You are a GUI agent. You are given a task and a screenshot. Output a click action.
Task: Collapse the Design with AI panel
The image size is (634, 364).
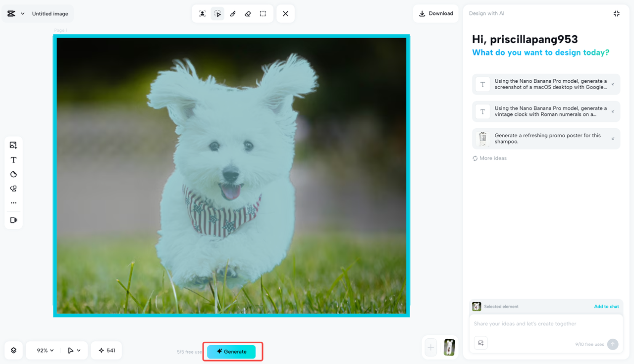[x=617, y=14]
